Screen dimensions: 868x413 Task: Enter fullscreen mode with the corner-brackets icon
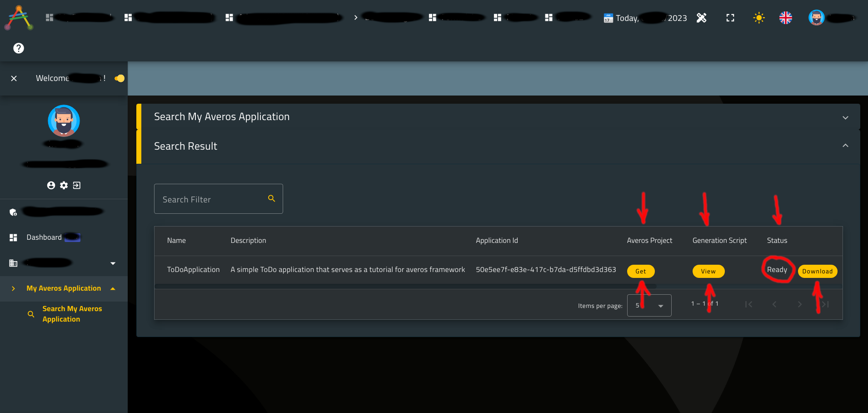tap(730, 18)
